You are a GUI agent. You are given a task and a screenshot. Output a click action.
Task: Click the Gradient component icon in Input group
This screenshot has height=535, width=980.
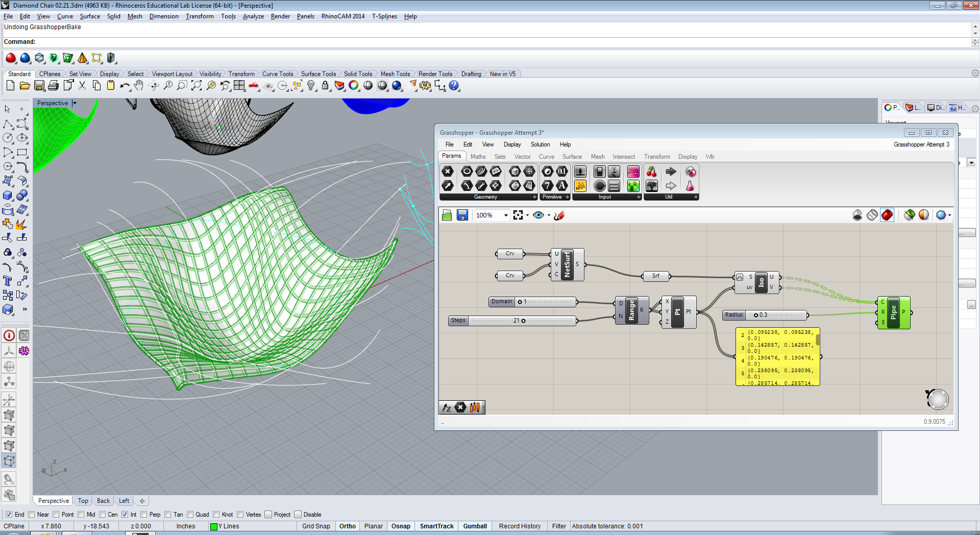[633, 172]
